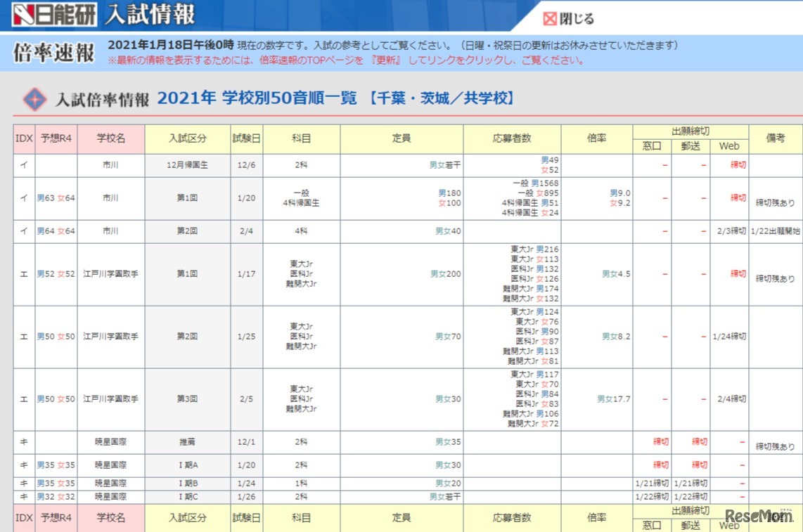Click 暁星国際 in the 推薦 row
The height and width of the screenshot is (532, 803).
pyautogui.click(x=110, y=441)
